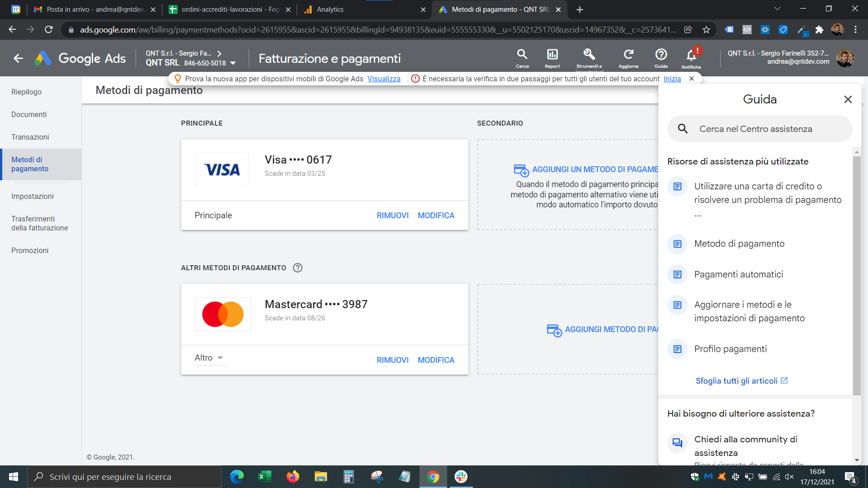
Task: Click Chiedi alla community di assistenza
Action: tap(745, 446)
